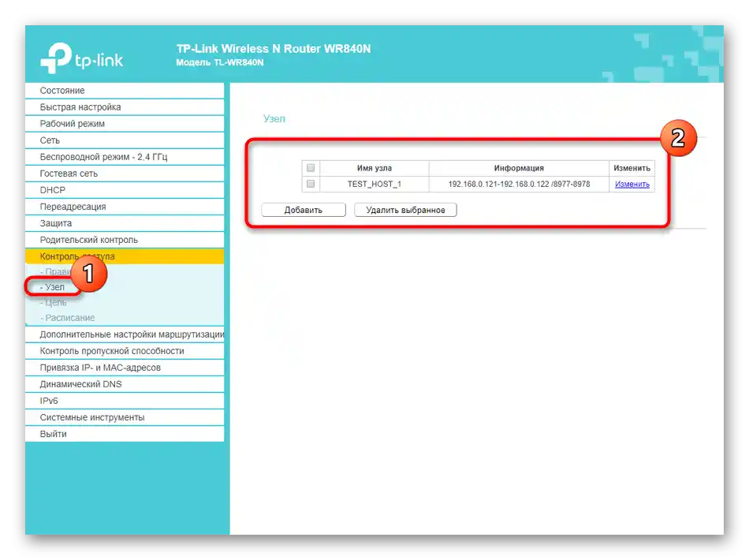The height and width of the screenshot is (560, 749).
Task: Click Выйти to log out
Action: pyautogui.click(x=125, y=434)
